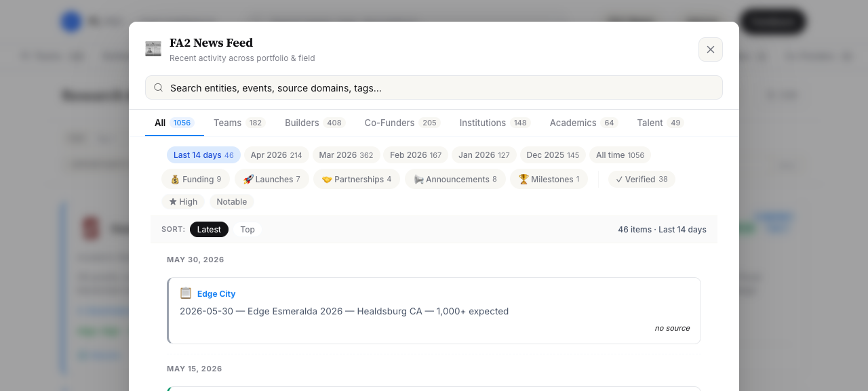Viewport: 868px width, 391px height.
Task: Click the clipboard icon next to Edge City
Action: coord(186,293)
